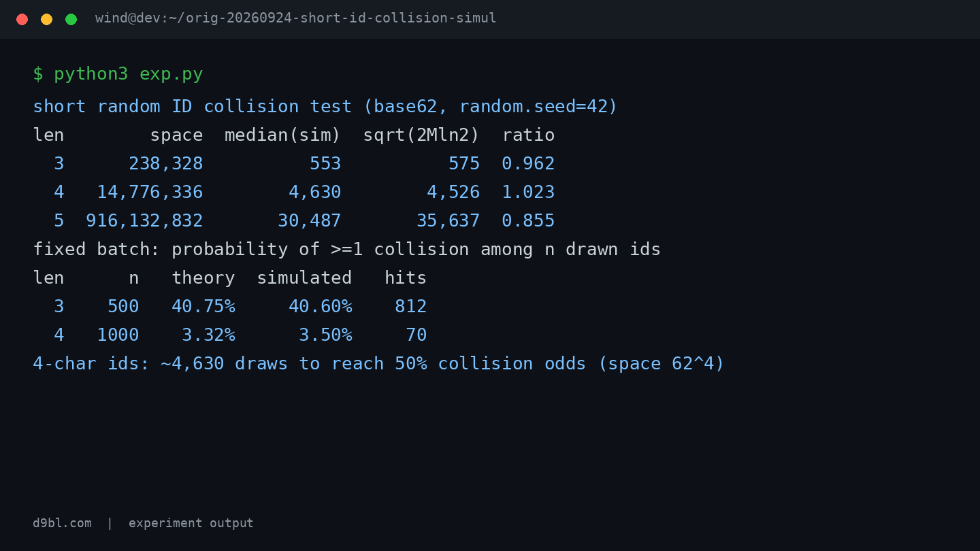The image size is (980, 551).
Task: Click the sqrt value 575
Action: click(464, 164)
